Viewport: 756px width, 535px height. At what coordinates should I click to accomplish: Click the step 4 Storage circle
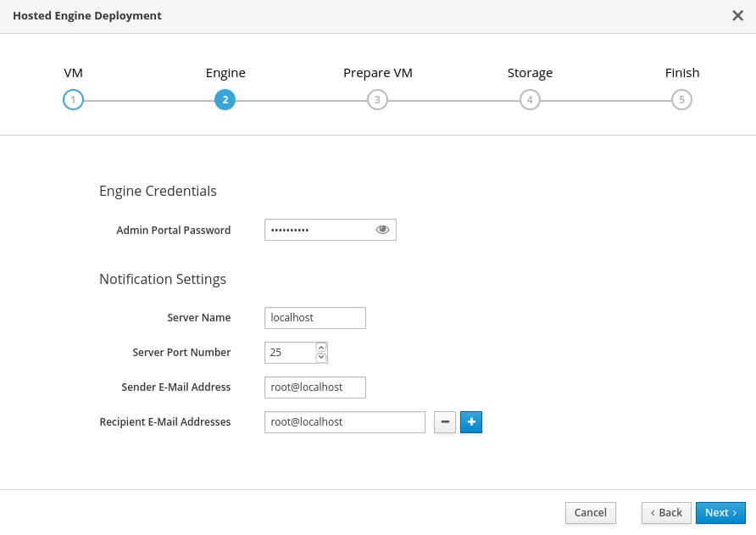[x=530, y=100]
